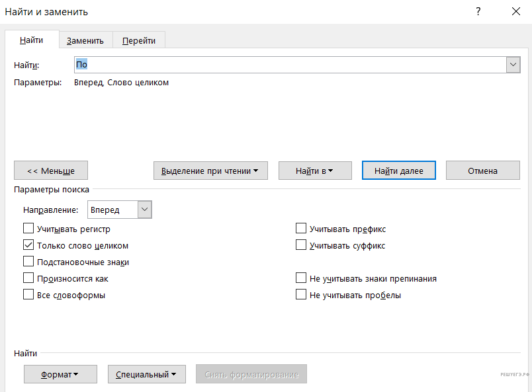This screenshot has height=392, width=532.
Task: Tick the Все словоформы checkbox
Action: point(28,295)
